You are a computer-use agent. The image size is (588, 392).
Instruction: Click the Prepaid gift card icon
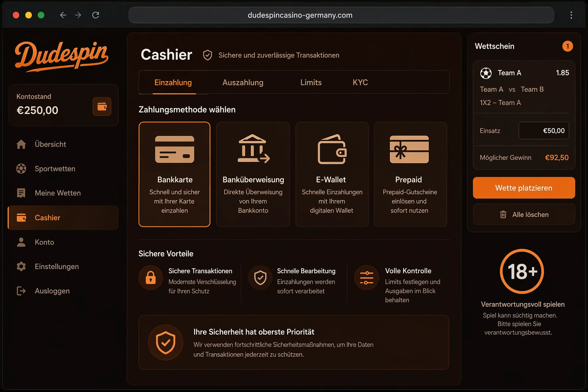tap(409, 149)
